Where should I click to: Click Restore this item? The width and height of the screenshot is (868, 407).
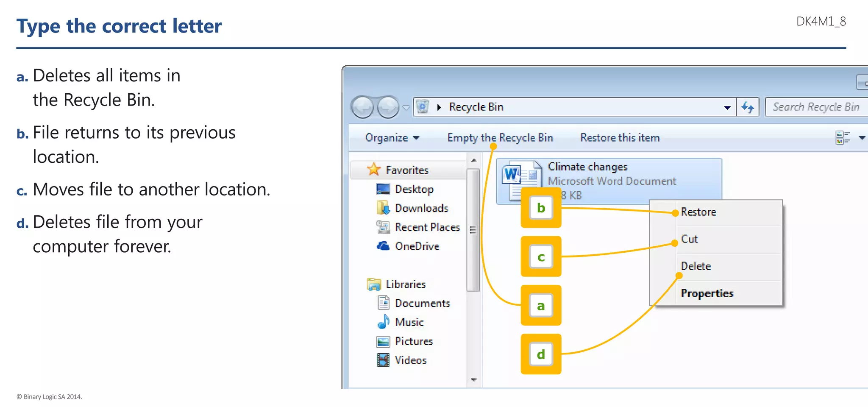(x=620, y=138)
